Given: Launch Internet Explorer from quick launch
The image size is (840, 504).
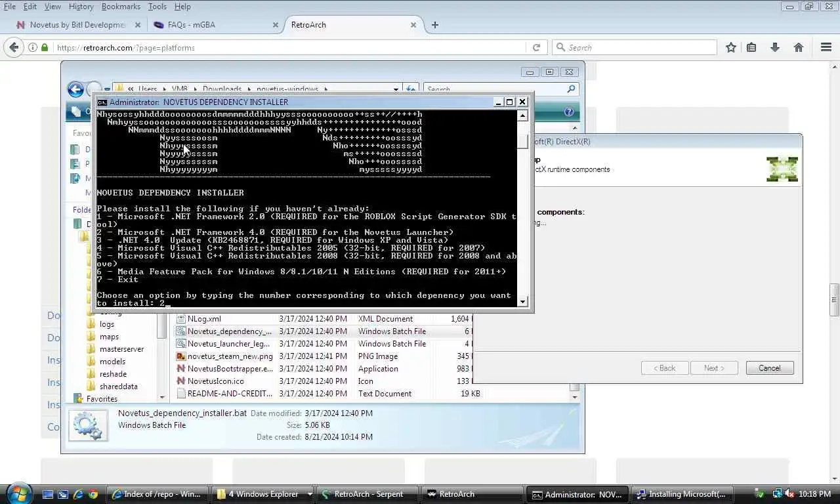Looking at the screenshot, I should click(78, 494).
